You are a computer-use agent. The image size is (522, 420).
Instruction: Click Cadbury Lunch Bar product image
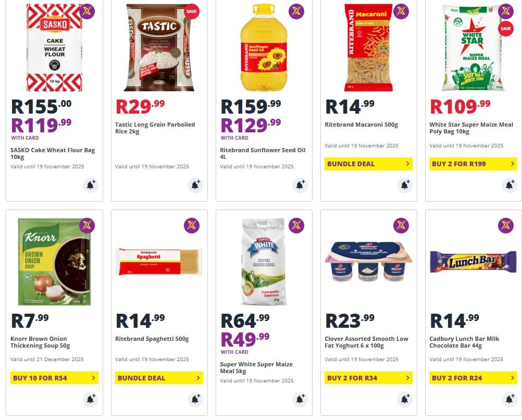coord(473,262)
